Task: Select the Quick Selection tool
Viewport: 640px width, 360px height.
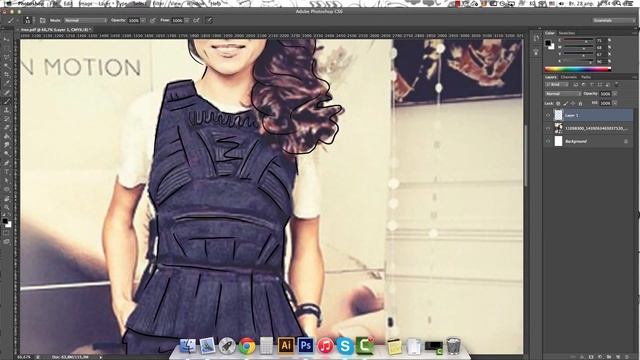Action: coord(7,66)
